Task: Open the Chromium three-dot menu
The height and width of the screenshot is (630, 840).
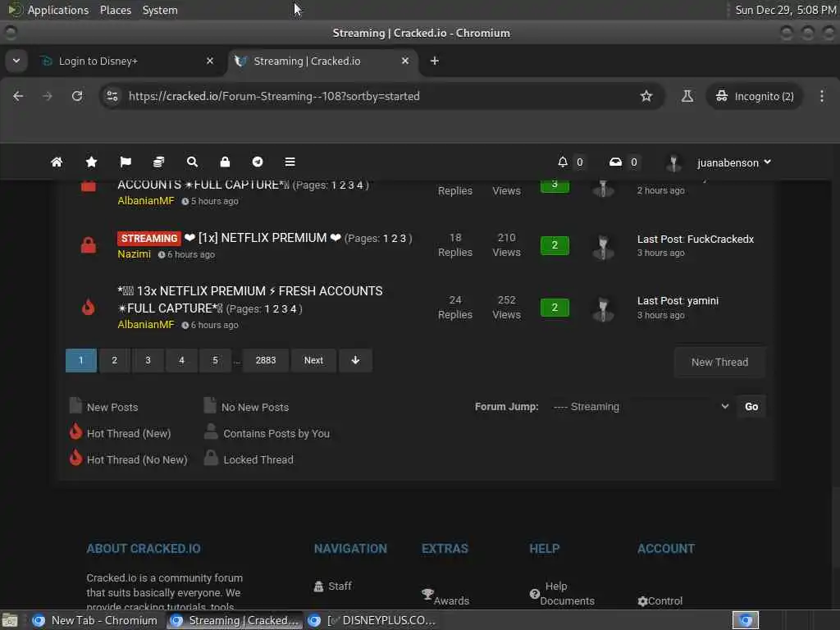Action: point(822,96)
